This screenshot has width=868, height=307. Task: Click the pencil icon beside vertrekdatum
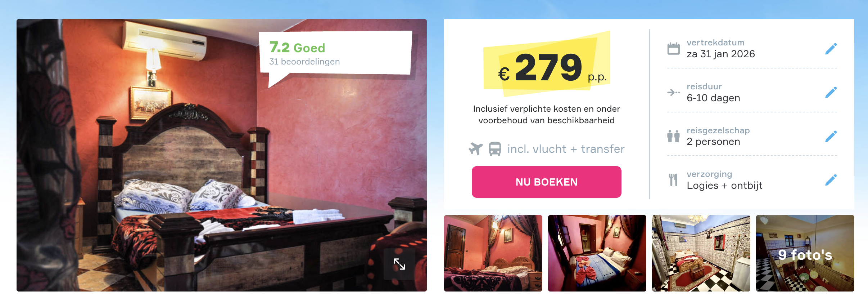coord(831,49)
